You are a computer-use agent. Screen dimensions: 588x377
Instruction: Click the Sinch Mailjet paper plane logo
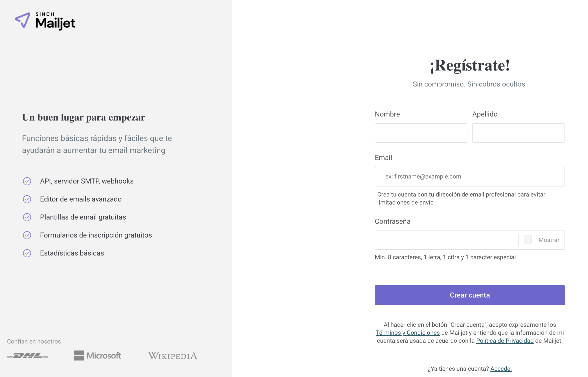click(x=23, y=20)
